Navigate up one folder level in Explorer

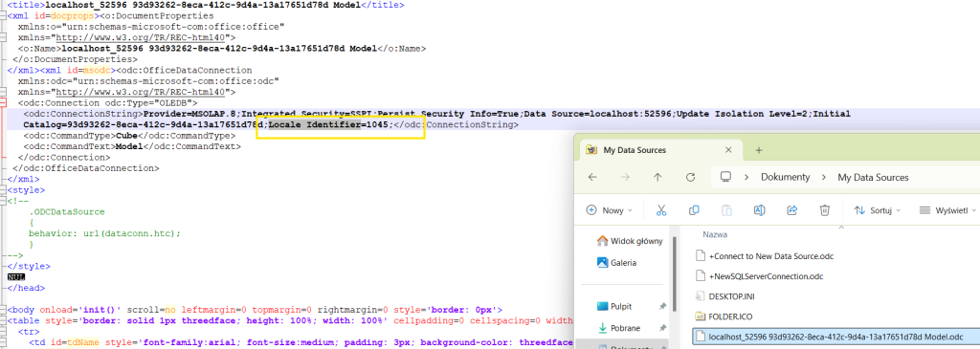click(x=657, y=177)
